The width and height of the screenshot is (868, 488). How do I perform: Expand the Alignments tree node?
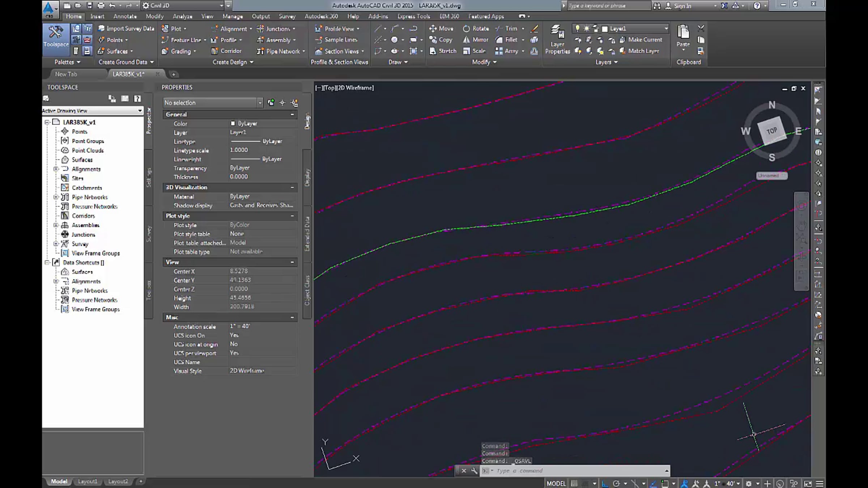(56, 169)
